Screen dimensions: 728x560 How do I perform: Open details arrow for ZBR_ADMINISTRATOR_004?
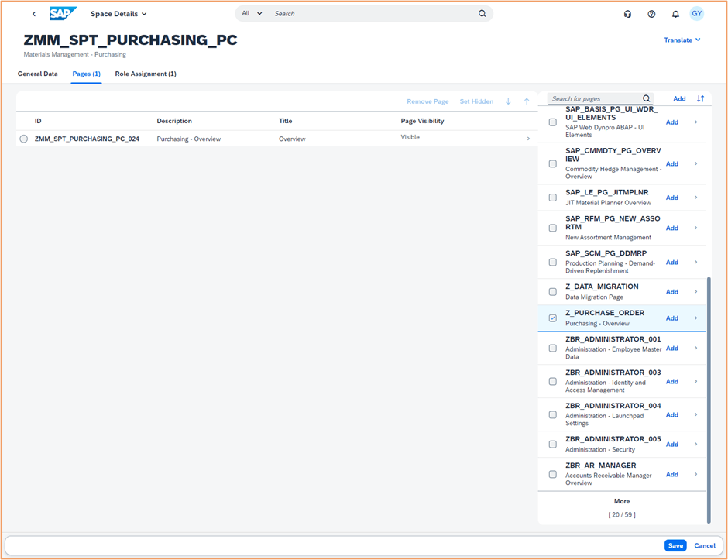695,414
